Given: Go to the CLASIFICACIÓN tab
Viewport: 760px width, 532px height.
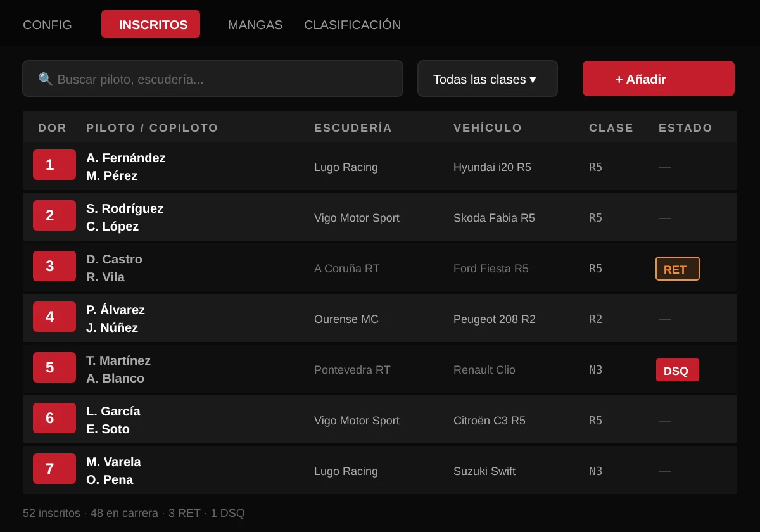Looking at the screenshot, I should pos(352,25).
